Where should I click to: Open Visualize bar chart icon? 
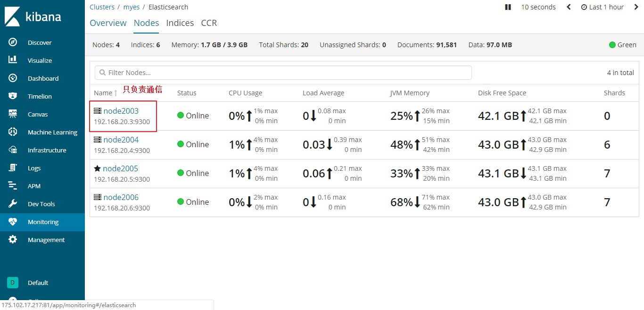pos(13,60)
